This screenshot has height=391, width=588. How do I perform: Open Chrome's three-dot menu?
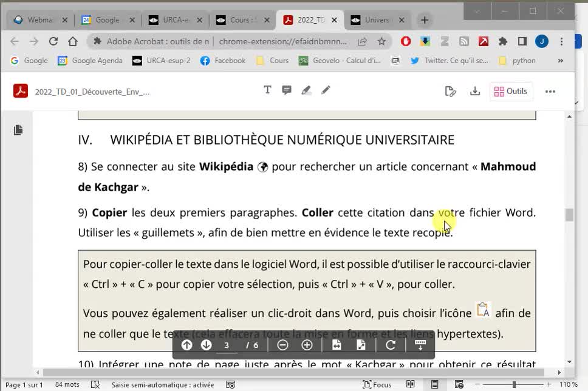click(x=561, y=41)
